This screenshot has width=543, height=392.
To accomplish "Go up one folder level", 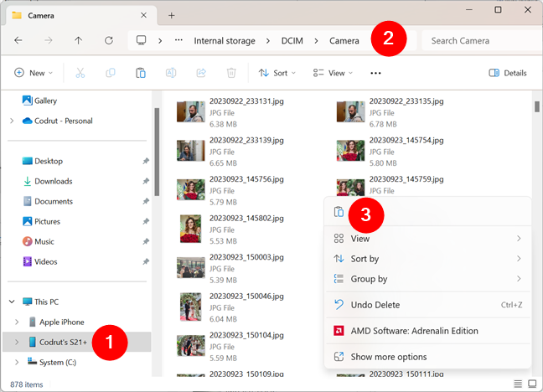I will [x=78, y=40].
